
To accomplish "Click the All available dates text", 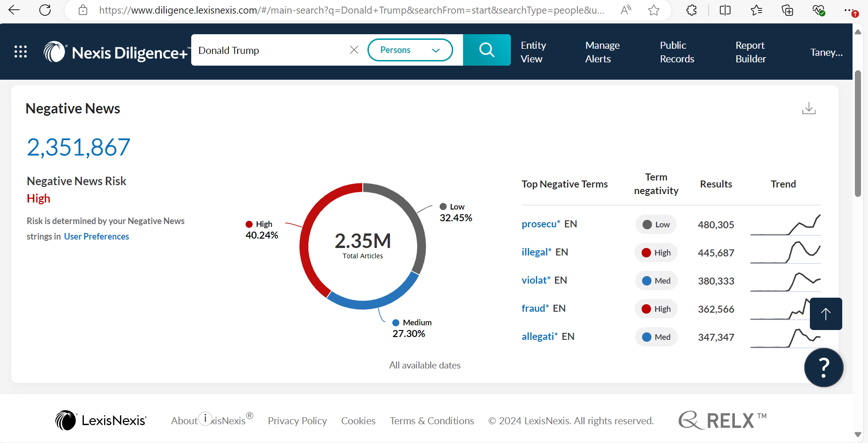I will pyautogui.click(x=425, y=365).
